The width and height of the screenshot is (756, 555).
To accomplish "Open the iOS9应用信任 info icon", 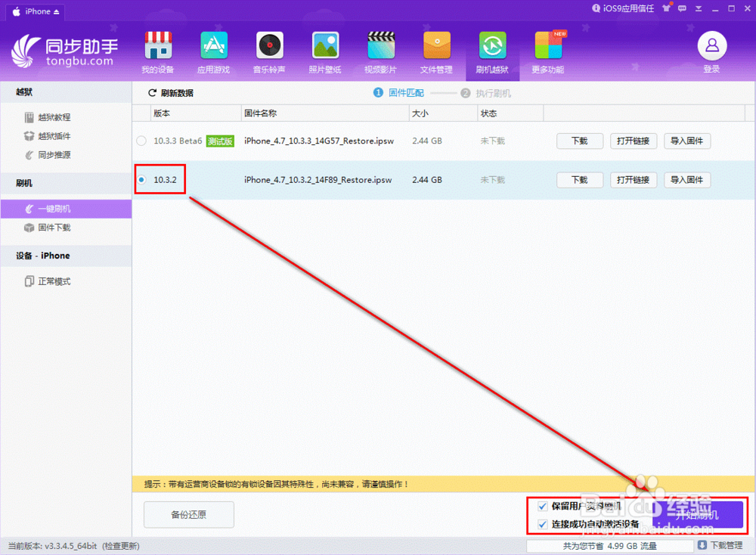I will (x=596, y=8).
